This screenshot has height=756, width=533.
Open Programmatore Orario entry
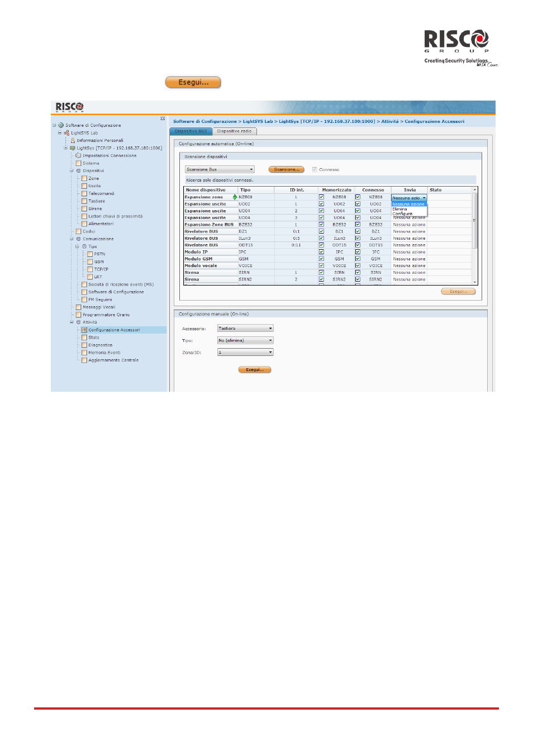(x=106, y=315)
